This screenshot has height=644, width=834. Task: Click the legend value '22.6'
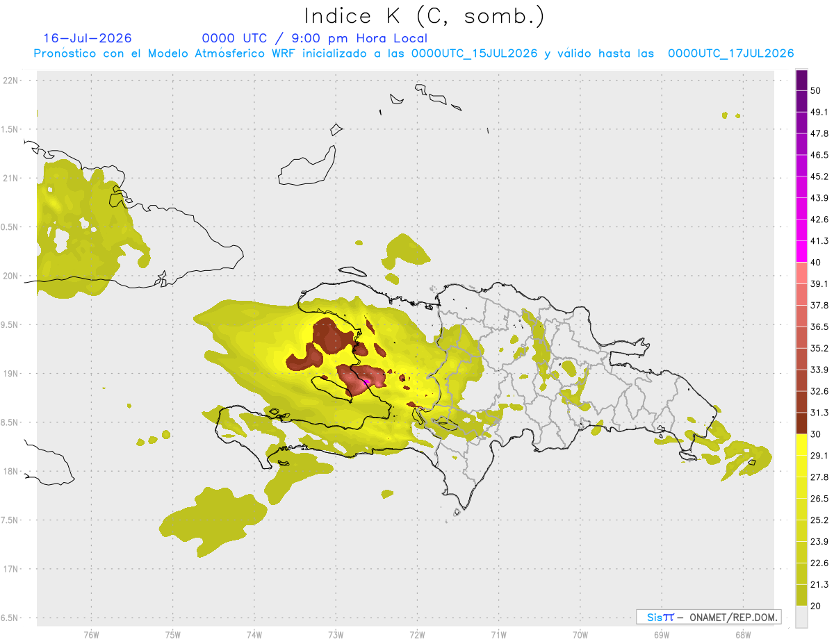click(x=819, y=563)
